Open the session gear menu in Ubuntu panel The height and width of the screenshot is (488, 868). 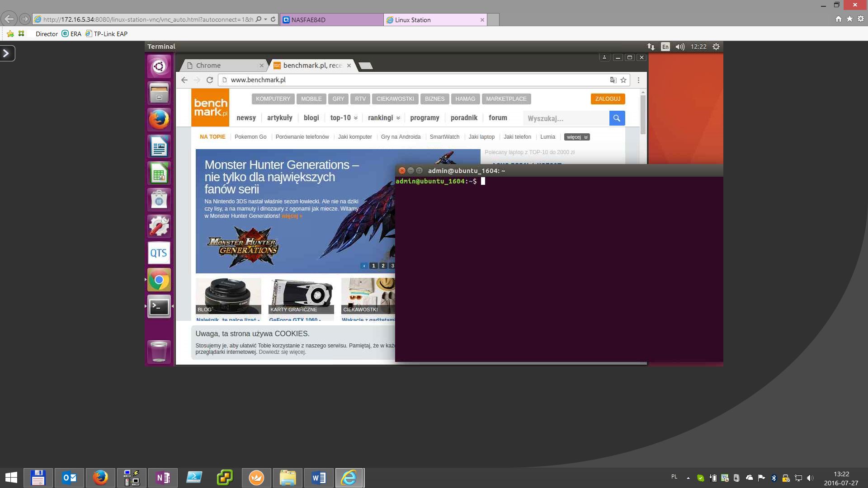716,47
